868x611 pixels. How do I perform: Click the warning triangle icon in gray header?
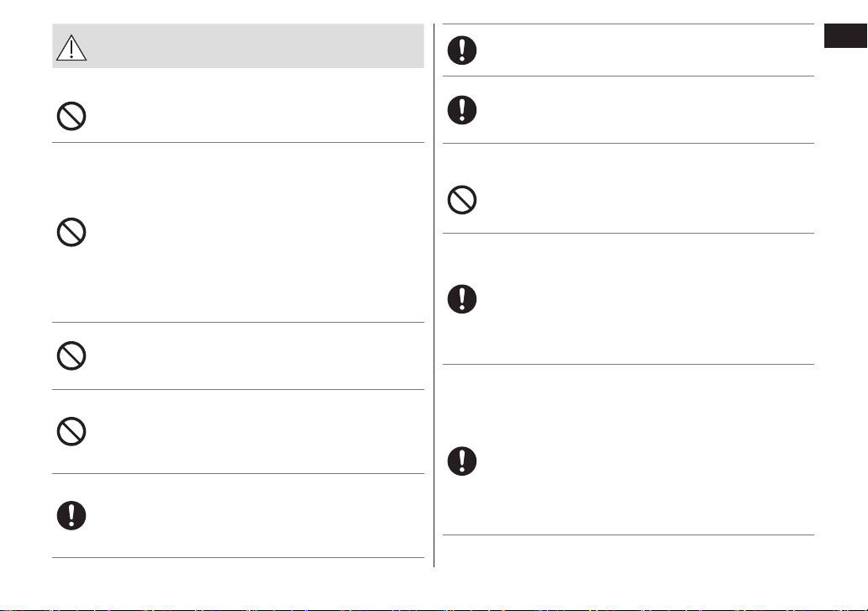(71, 48)
